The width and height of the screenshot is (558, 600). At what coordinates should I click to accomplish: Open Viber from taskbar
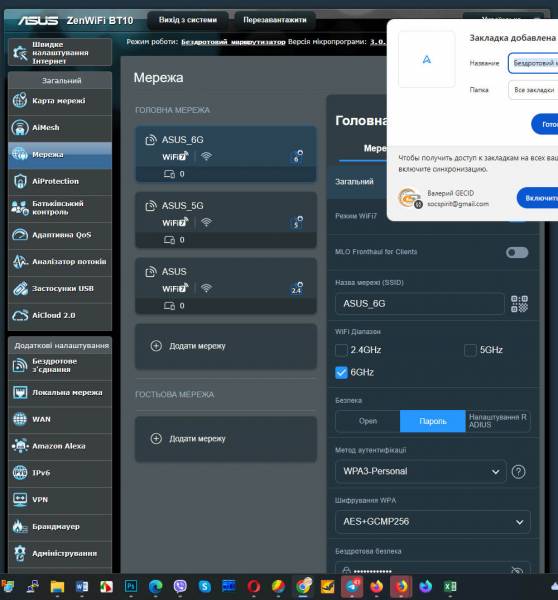[180, 587]
